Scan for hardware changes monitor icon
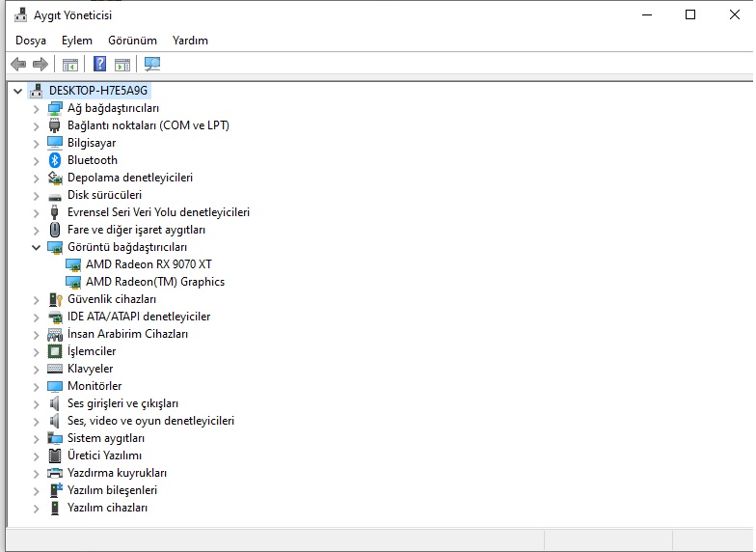756x552 pixels. pos(152,64)
